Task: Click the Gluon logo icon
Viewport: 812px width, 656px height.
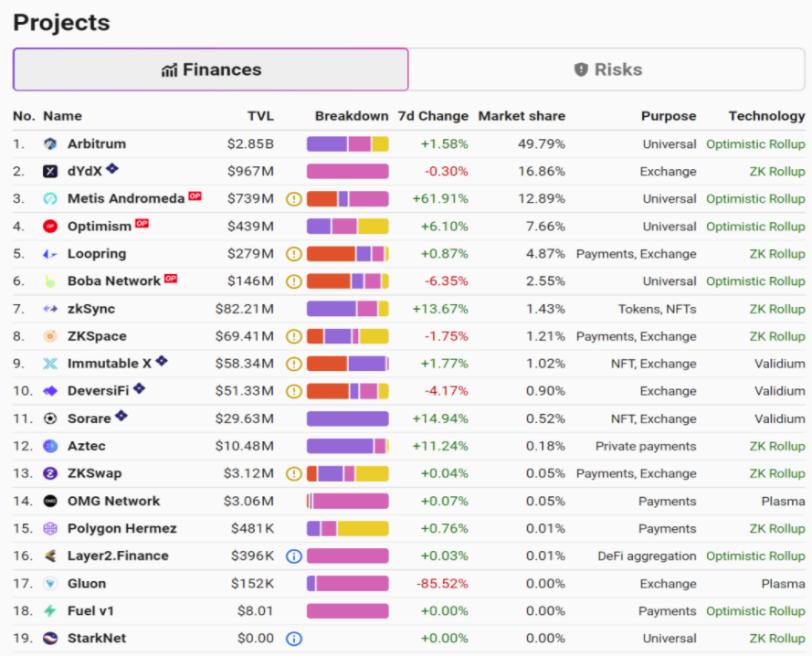Action: (50, 584)
